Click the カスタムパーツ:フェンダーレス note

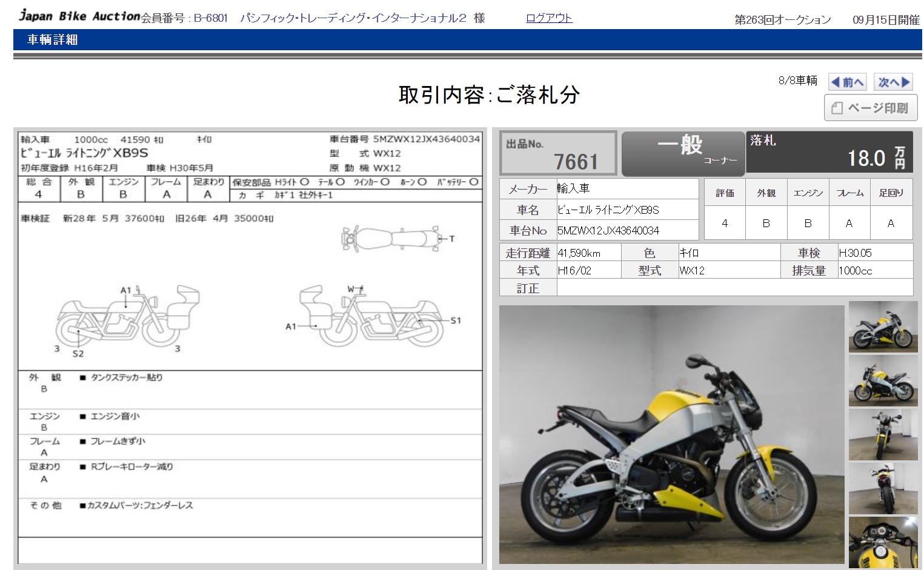point(140,505)
